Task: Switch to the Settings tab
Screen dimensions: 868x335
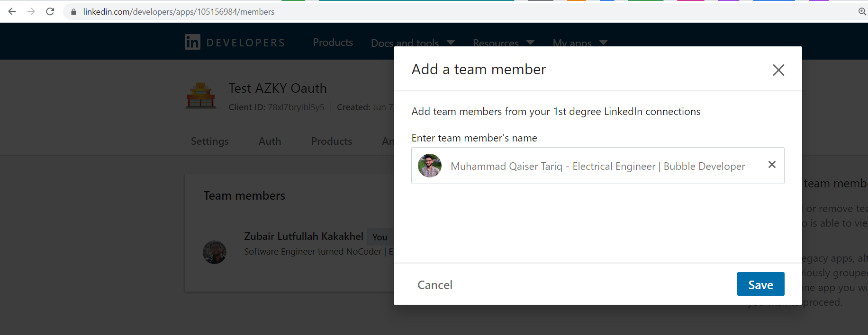Action: [210, 141]
